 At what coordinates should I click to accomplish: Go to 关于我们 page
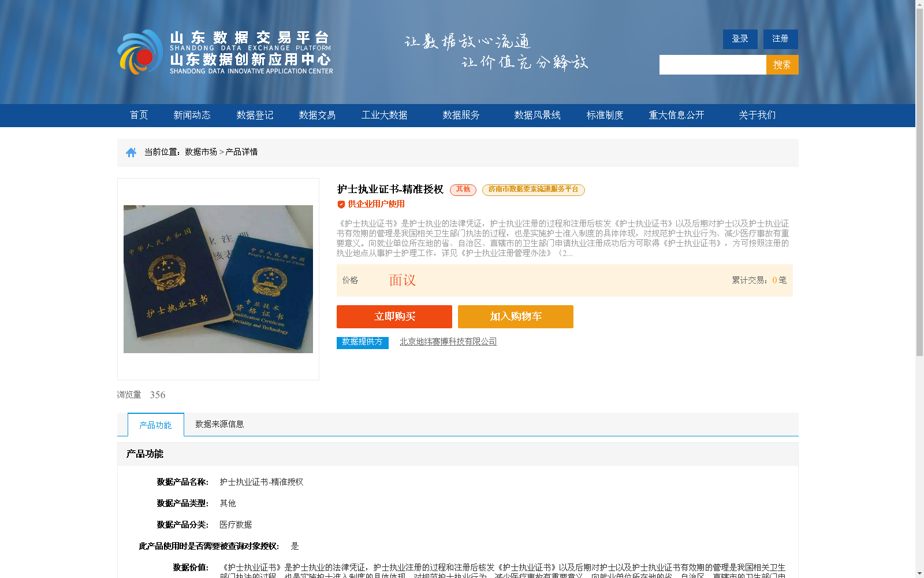point(757,115)
